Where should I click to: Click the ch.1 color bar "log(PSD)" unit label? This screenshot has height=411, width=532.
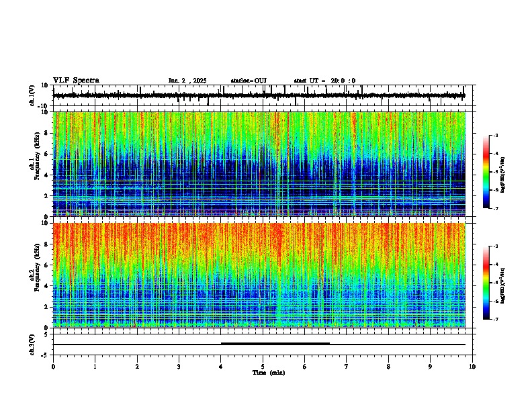(503, 175)
